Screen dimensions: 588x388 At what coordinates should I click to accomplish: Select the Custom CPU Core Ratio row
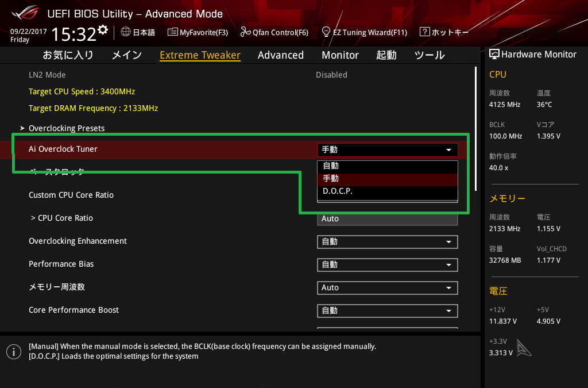point(240,195)
